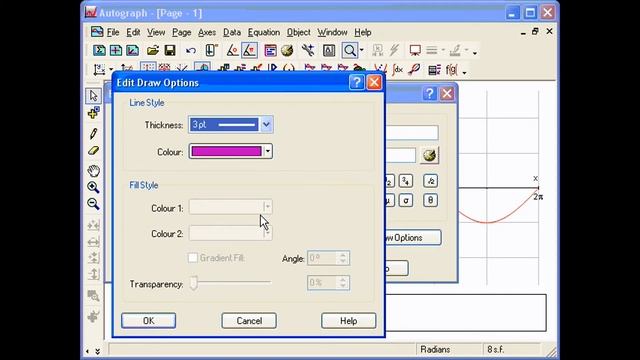Tick the Gradient Fill checkbox
Viewport: 640px width, 360px height.
click(193, 258)
